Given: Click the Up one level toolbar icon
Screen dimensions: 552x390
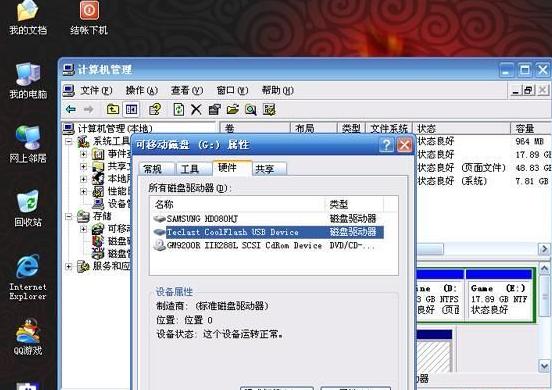Looking at the screenshot, I should pos(113,109).
